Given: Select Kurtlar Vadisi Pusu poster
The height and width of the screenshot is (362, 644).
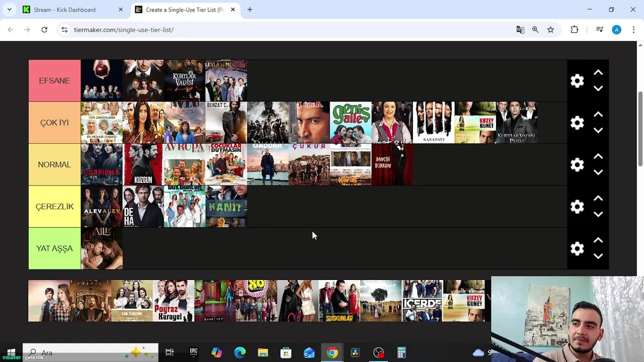Looking at the screenshot, I should [x=517, y=123].
